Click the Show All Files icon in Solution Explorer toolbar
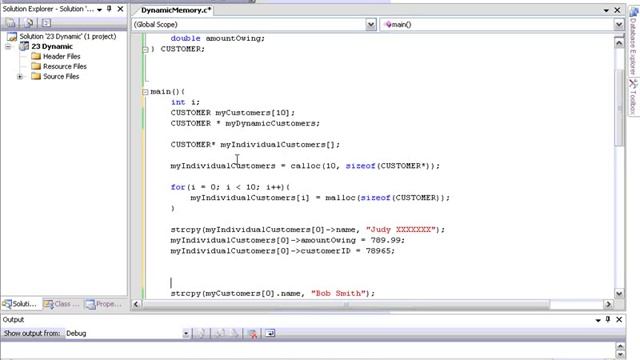Screen dimensions: 640x360 tap(46, 23)
